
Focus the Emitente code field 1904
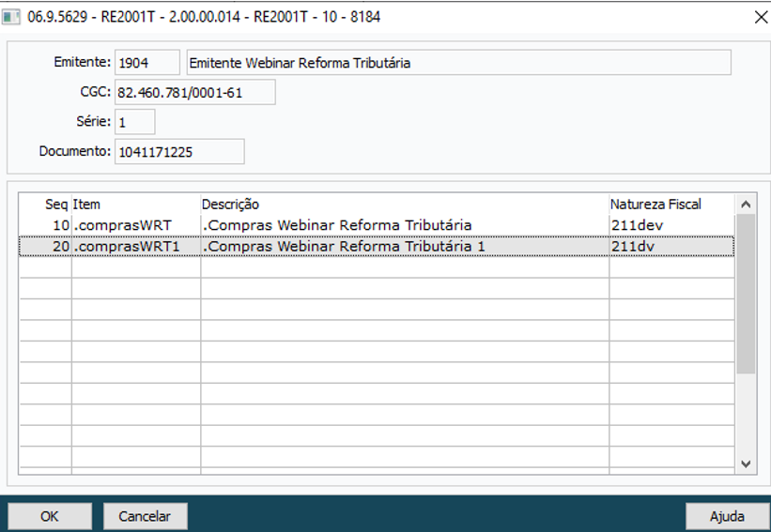147,62
